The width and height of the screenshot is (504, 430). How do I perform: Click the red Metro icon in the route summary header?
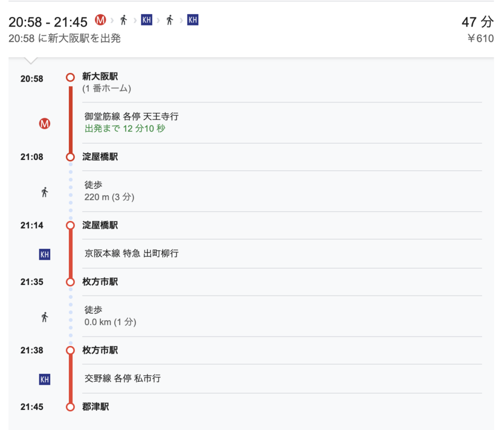[x=100, y=20]
